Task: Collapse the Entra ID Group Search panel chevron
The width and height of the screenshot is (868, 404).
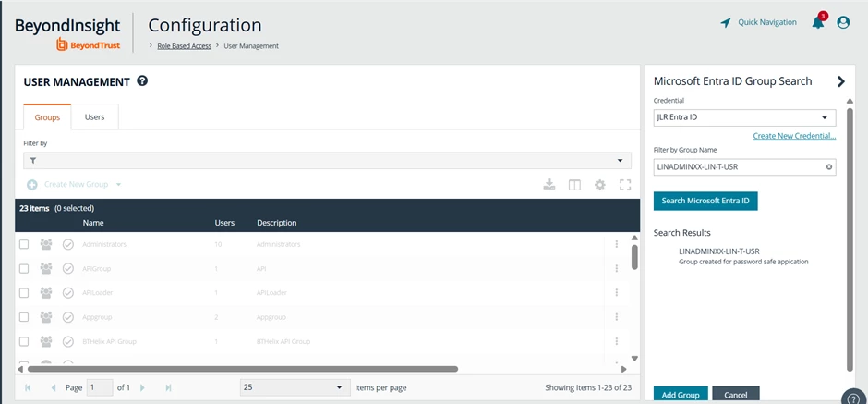Action: point(841,81)
